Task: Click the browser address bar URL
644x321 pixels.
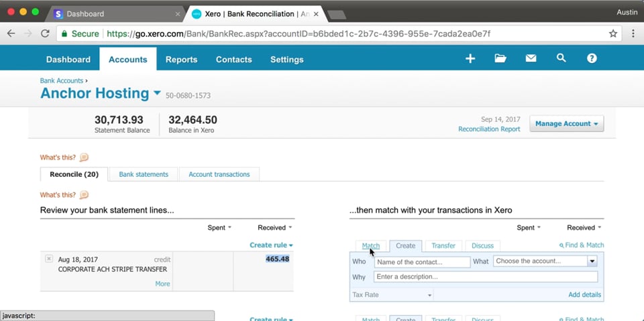Action: click(298, 34)
